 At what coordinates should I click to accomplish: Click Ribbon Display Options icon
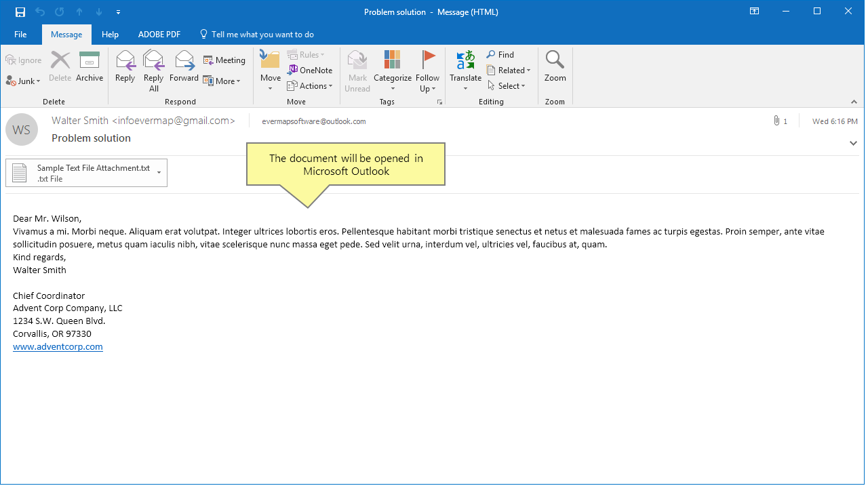click(x=754, y=12)
